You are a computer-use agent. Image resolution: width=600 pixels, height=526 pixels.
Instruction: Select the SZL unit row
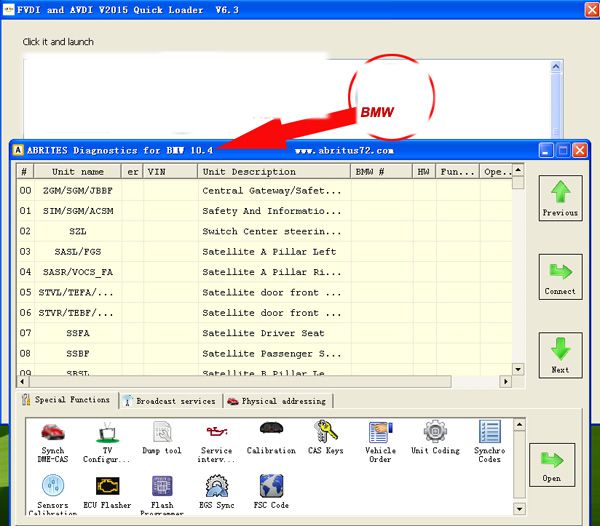[264, 231]
